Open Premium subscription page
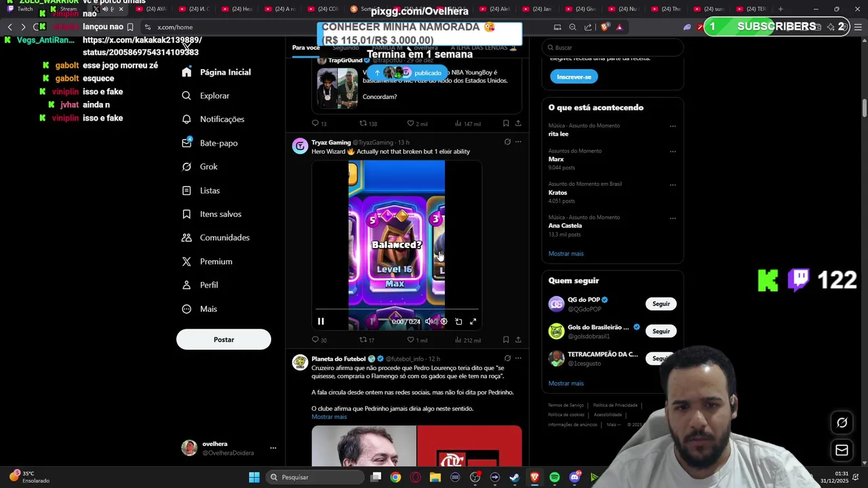The image size is (868, 488). click(x=208, y=262)
